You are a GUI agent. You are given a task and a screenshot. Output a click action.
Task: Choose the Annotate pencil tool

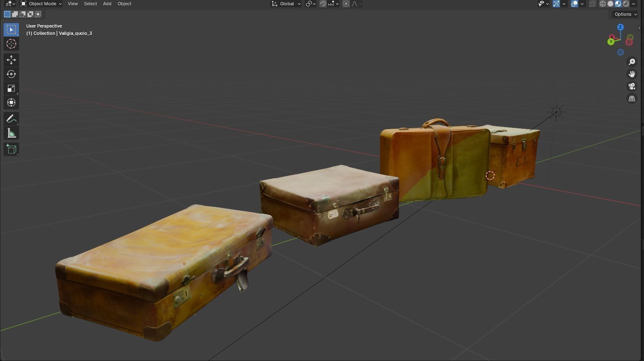11,119
